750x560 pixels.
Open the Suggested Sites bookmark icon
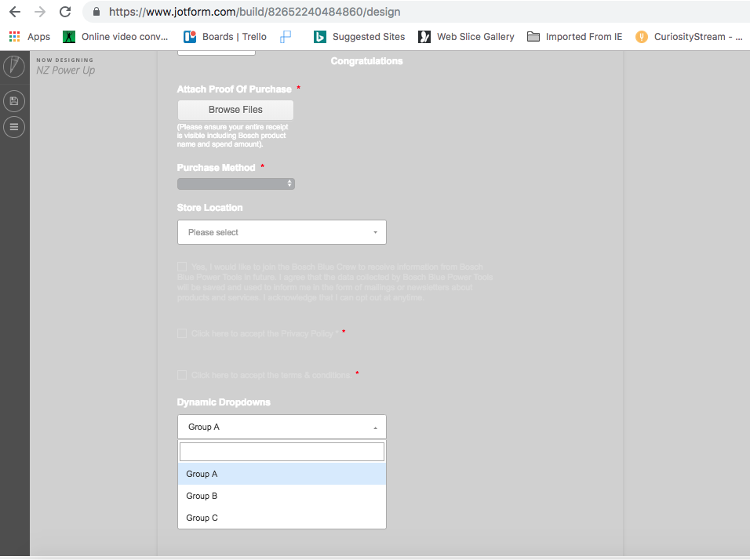click(x=319, y=36)
